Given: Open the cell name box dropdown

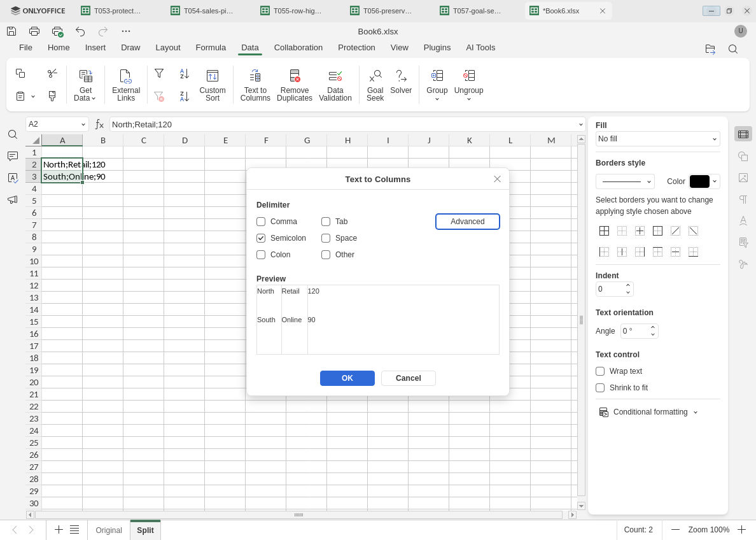Looking at the screenshot, I should coord(83,125).
